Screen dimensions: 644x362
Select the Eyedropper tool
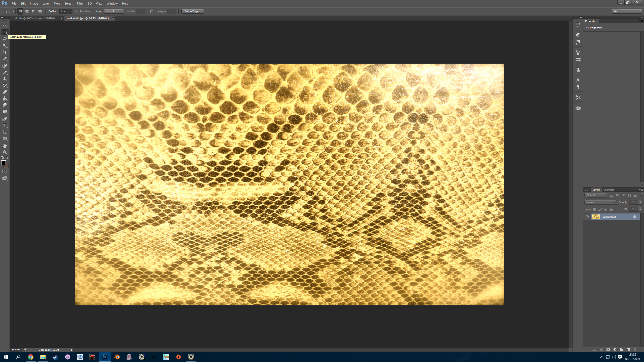5,59
